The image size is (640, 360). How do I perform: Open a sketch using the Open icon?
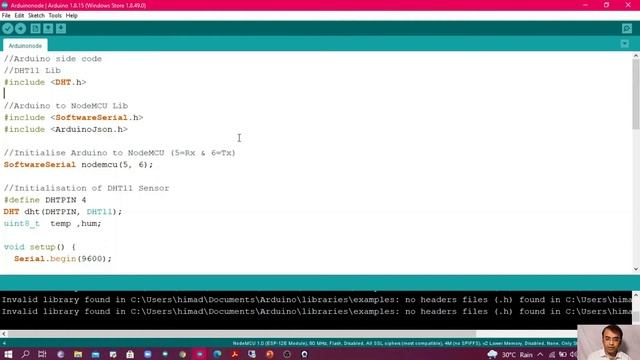(48, 29)
